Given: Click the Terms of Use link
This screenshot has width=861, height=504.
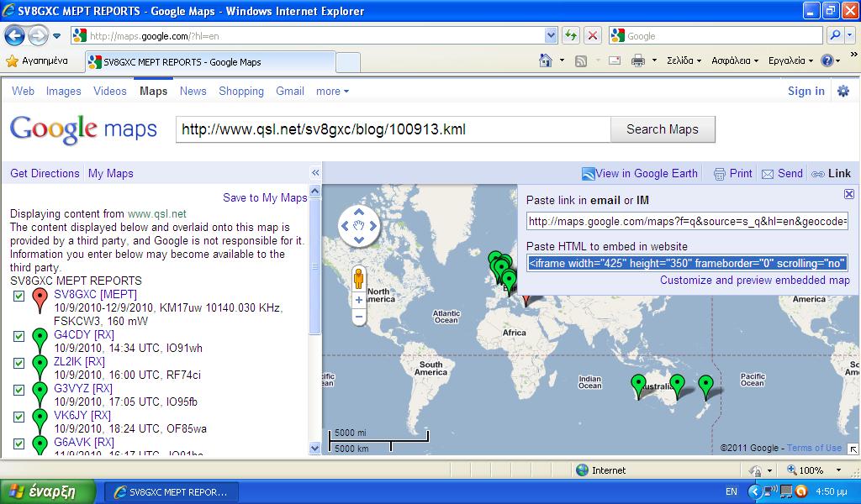Looking at the screenshot, I should [x=814, y=448].
